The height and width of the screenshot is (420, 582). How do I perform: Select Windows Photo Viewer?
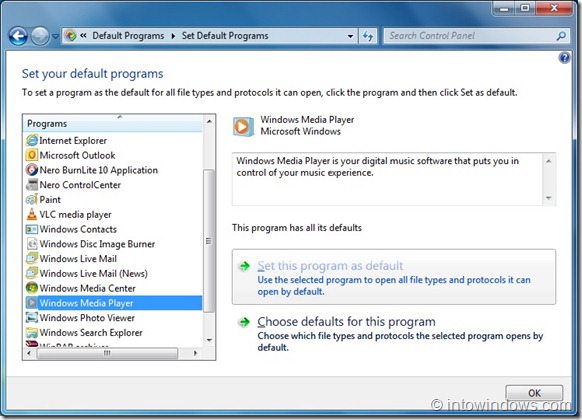point(87,318)
